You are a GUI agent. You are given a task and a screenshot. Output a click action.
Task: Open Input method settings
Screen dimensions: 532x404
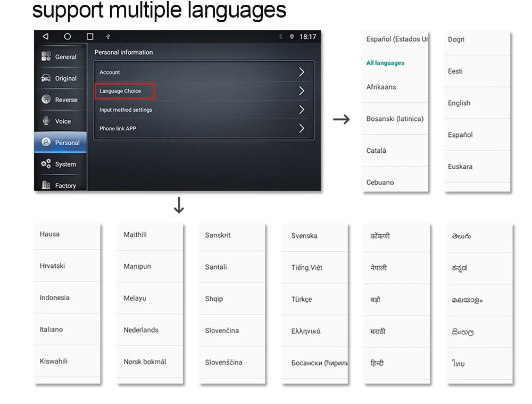coord(204,110)
